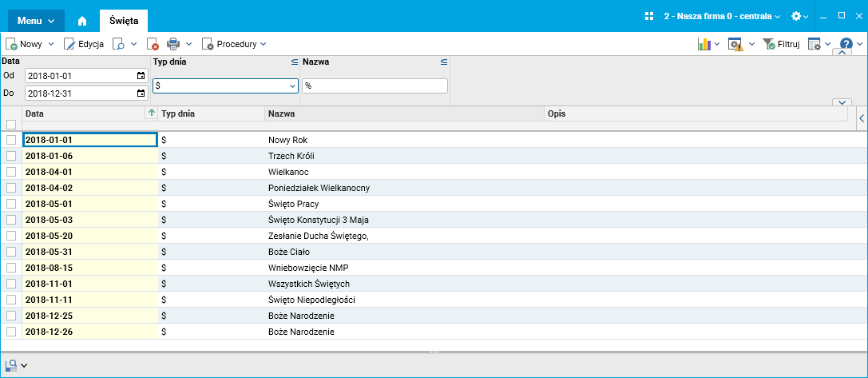Check the row for Trzech Króli
Image resolution: width=868 pixels, height=378 pixels.
[x=11, y=156]
